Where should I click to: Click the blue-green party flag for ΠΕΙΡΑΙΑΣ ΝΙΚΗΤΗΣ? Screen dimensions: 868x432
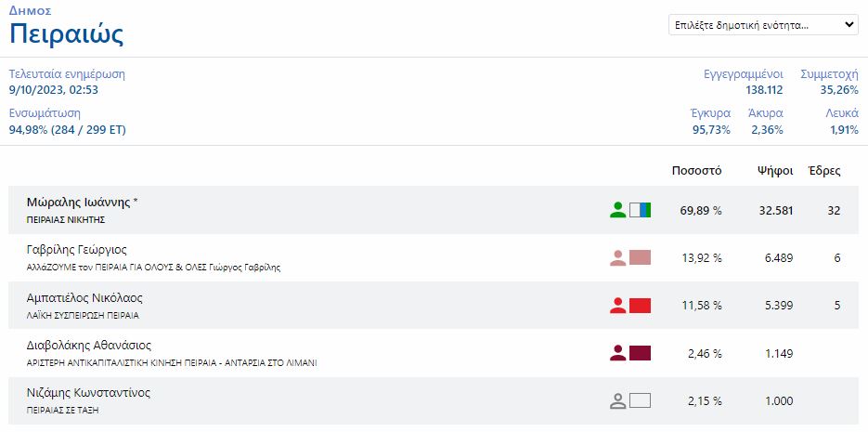[x=640, y=210]
